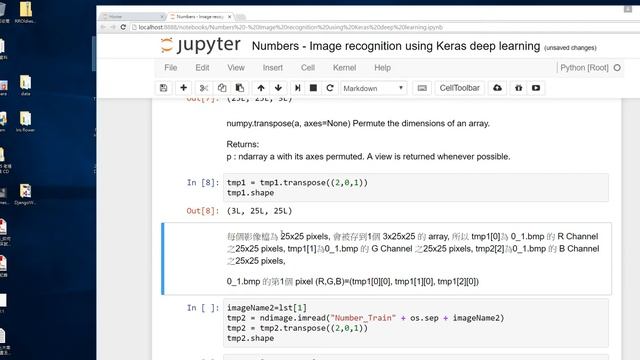Insert cell below with plus icon
The width and height of the screenshot is (640, 360).
pos(184,88)
